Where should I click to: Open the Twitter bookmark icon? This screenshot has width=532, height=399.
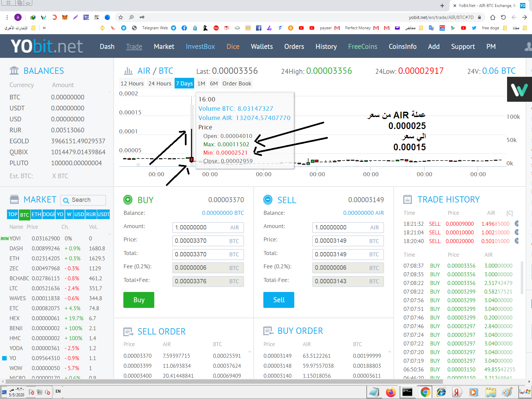tap(474, 28)
